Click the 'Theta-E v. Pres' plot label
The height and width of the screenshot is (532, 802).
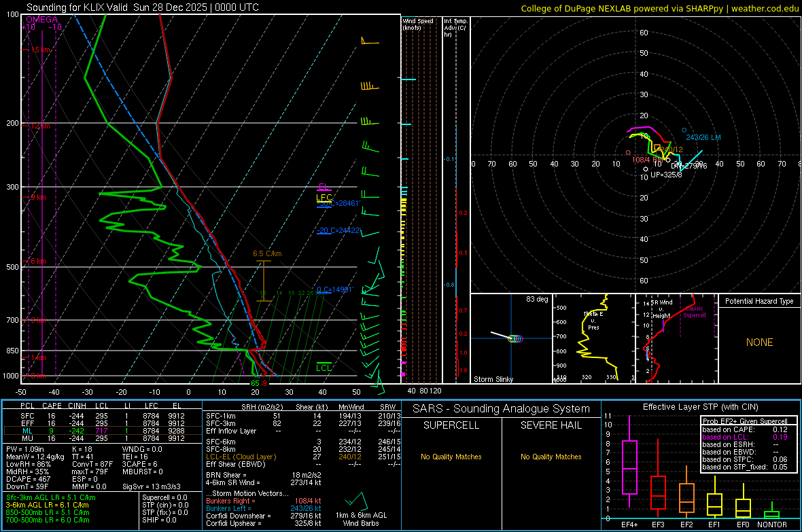click(593, 320)
